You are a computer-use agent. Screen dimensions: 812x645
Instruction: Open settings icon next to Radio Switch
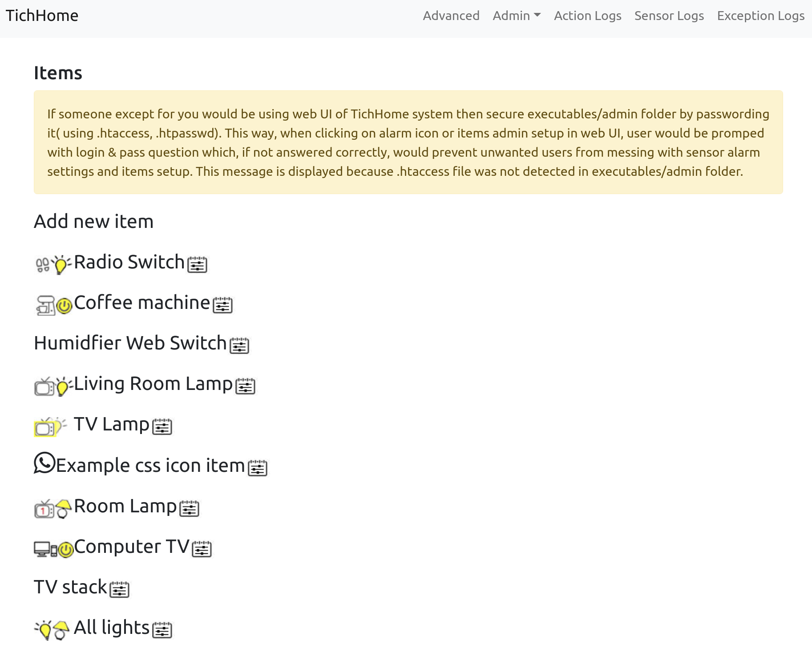[197, 264]
